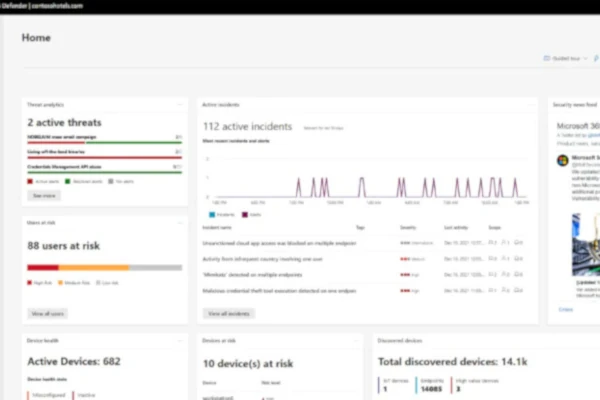Click the '112 active incidents' heading
The height and width of the screenshot is (400, 600).
(x=248, y=127)
